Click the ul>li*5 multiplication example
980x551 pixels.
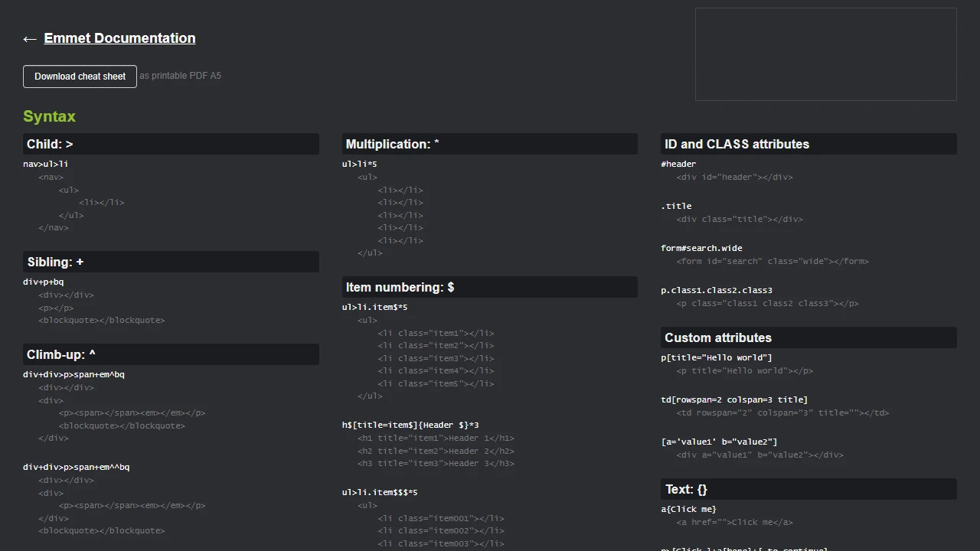pyautogui.click(x=358, y=163)
